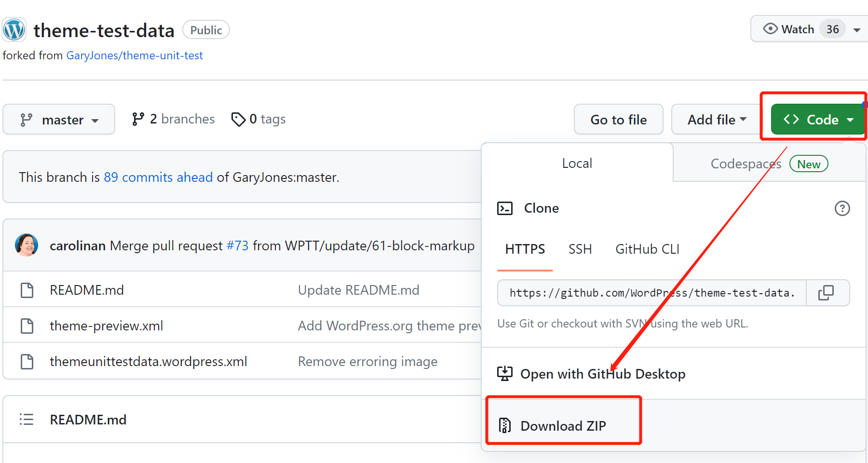
Task: View the 2 branches link
Action: tap(173, 119)
